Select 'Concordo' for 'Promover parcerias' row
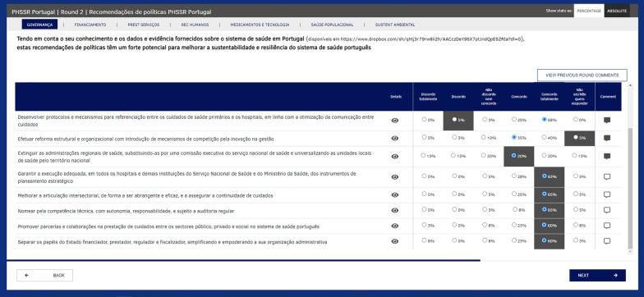This screenshot has width=644, height=297. point(514,225)
